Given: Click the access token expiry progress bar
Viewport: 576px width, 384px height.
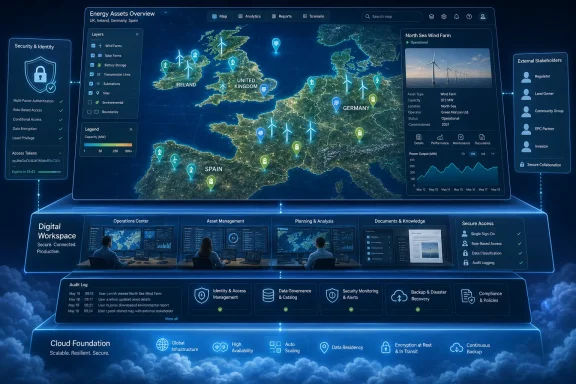Looking at the screenshot, I should [x=50, y=172].
